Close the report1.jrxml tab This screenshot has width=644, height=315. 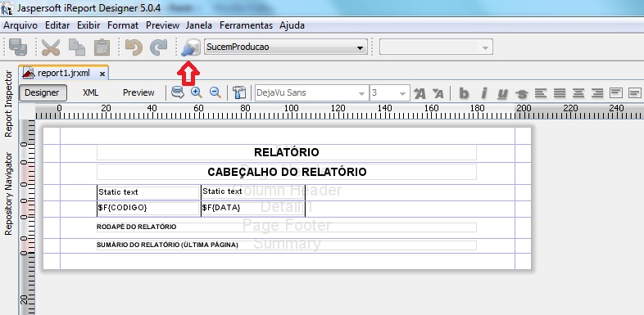tap(102, 74)
